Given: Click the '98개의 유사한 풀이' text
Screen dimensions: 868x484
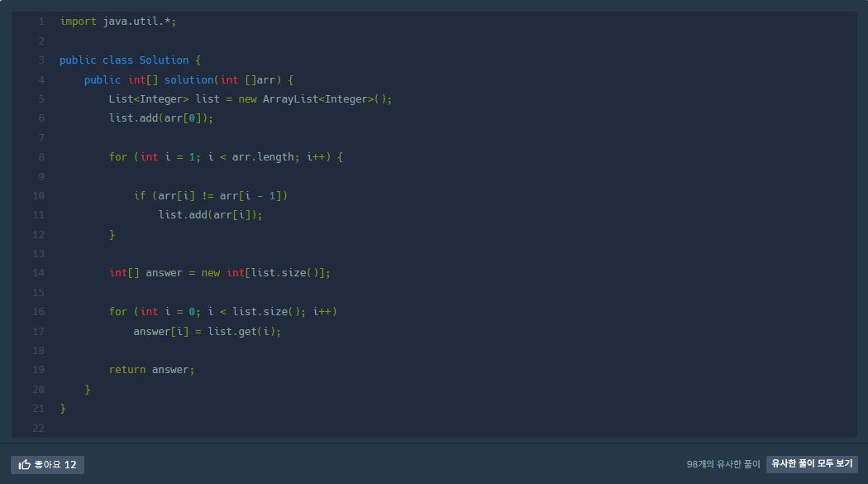Looking at the screenshot, I should (723, 464).
